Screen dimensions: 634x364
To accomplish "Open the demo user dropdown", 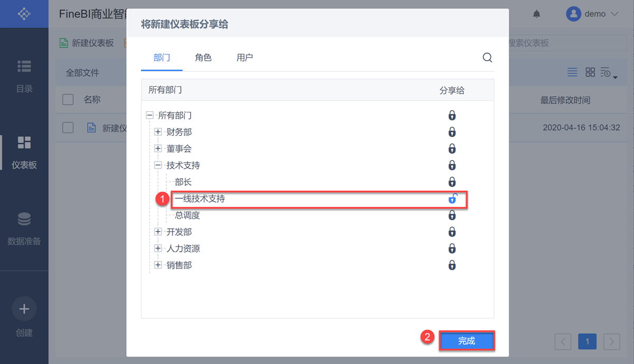I will pos(592,14).
